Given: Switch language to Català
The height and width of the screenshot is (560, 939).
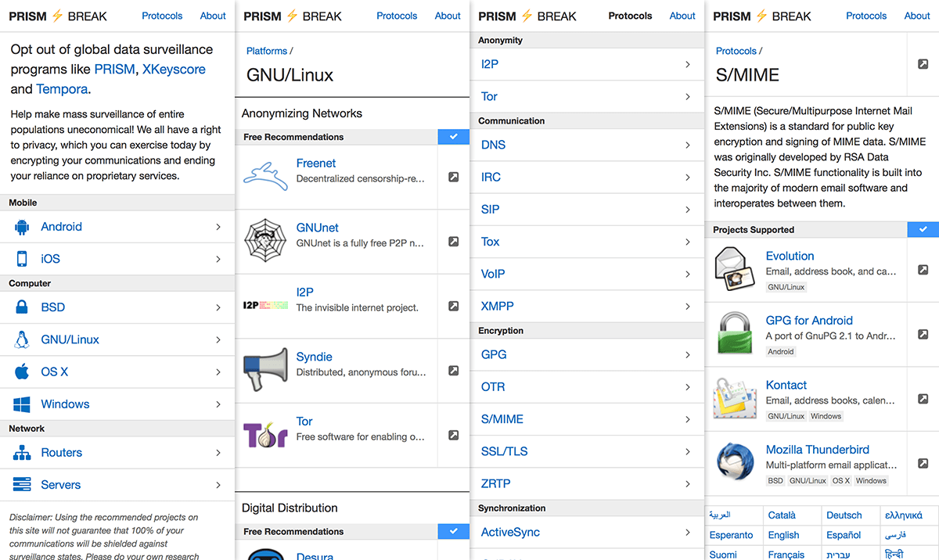Looking at the screenshot, I should click(782, 515).
